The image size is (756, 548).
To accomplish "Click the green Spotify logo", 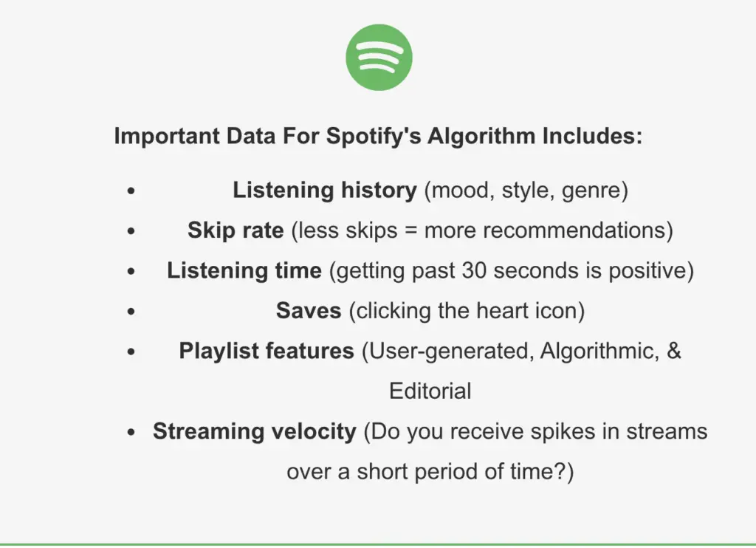I will [x=379, y=58].
